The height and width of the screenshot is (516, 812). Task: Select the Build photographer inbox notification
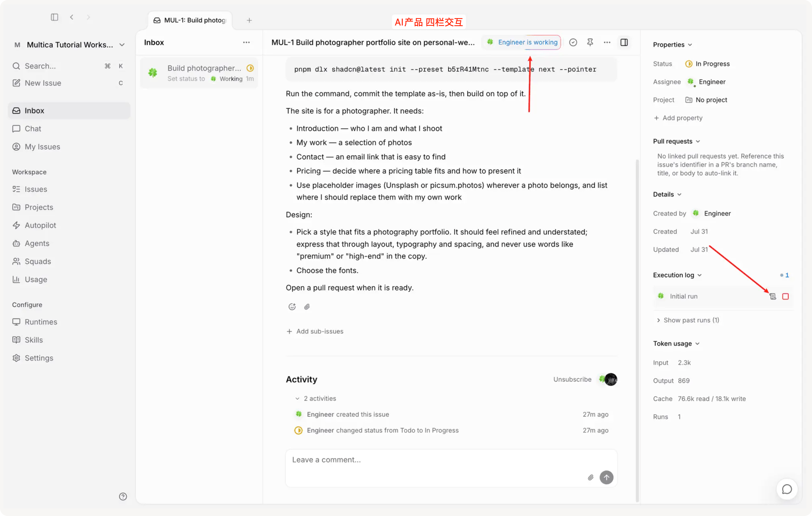point(199,73)
